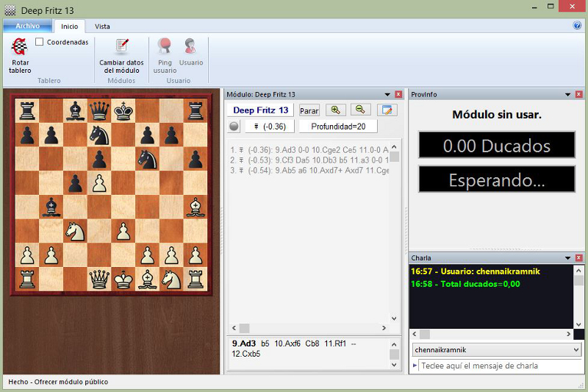Click chat window scroll down arrow

point(578,324)
